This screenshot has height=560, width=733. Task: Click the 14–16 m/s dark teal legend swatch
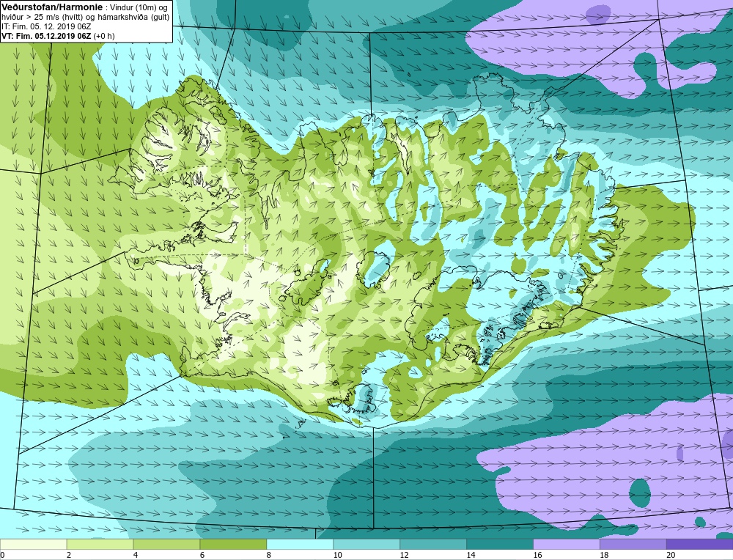click(x=500, y=544)
